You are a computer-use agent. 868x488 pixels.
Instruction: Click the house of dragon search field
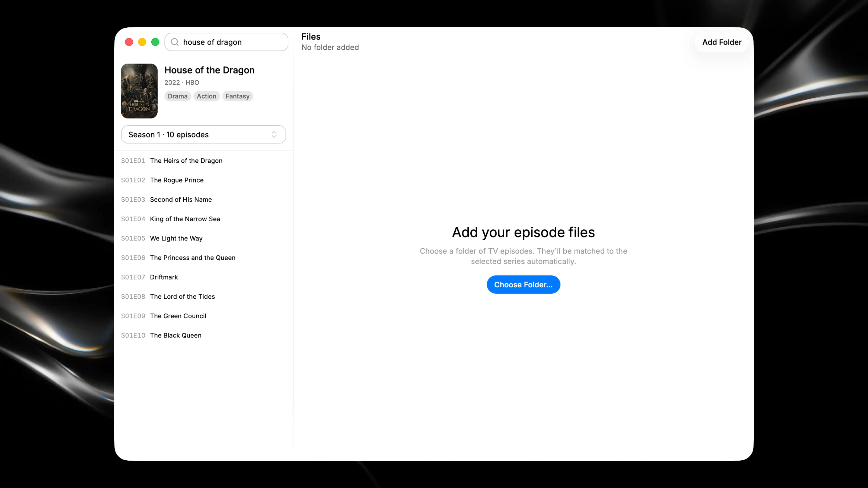coord(226,42)
